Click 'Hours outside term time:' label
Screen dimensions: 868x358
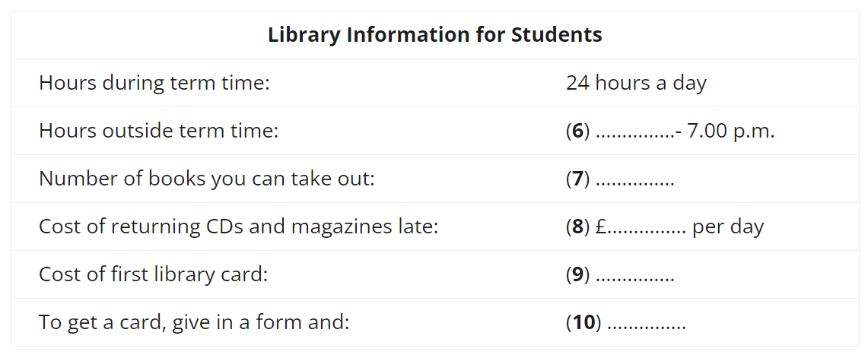(158, 131)
